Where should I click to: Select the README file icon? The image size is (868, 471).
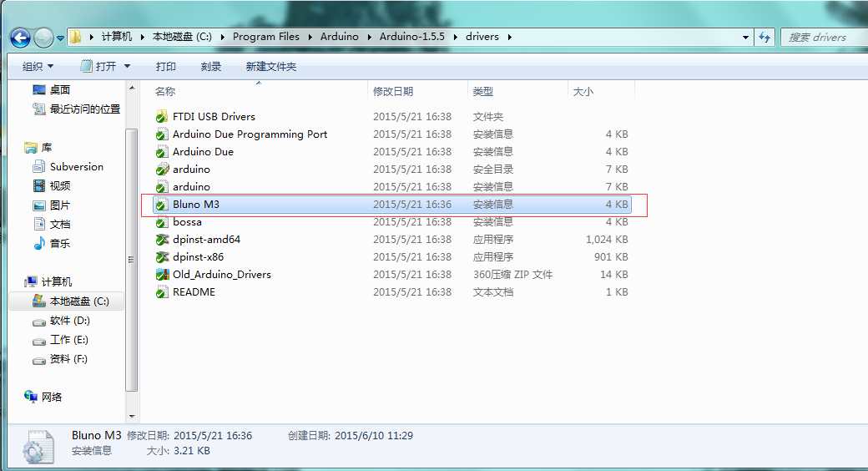(x=162, y=292)
